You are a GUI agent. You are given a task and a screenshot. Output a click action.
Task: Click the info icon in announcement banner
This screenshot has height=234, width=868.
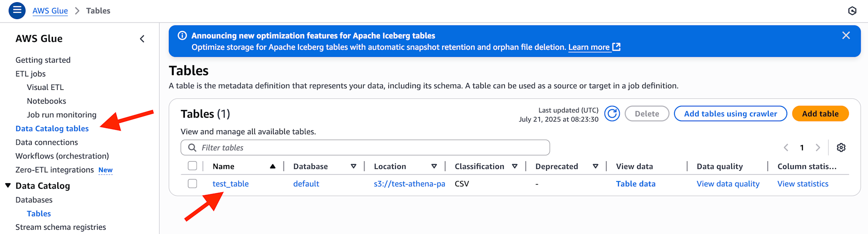182,36
